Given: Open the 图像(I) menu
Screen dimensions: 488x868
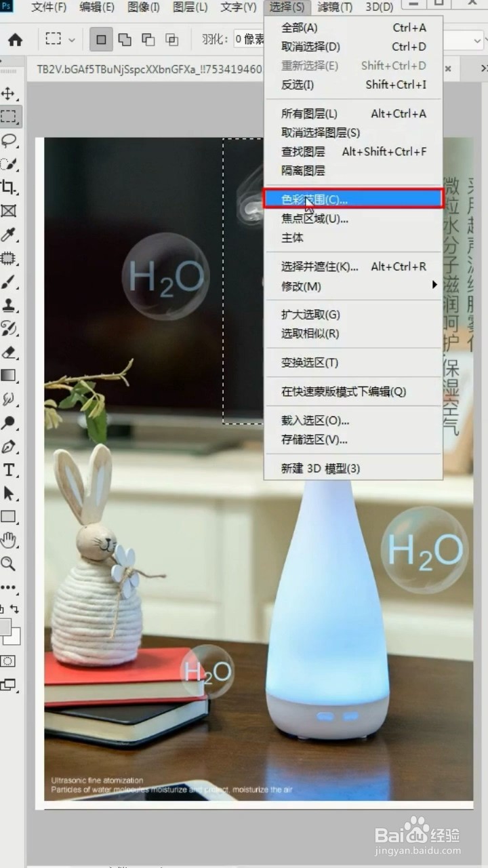Looking at the screenshot, I should [x=143, y=7].
